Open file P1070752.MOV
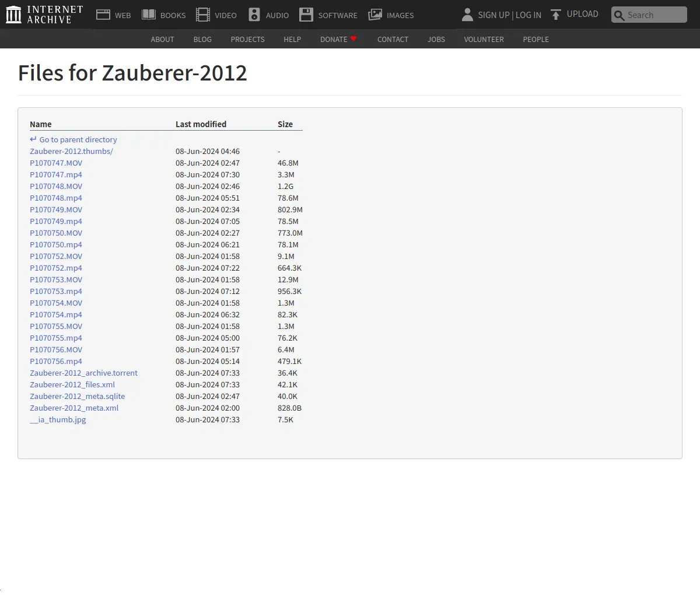700x595 pixels. click(56, 256)
